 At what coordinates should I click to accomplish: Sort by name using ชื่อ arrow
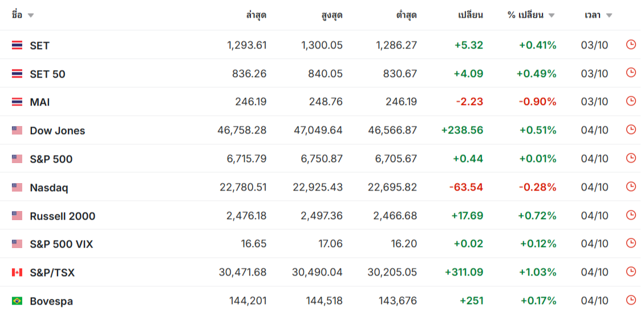coord(30,15)
